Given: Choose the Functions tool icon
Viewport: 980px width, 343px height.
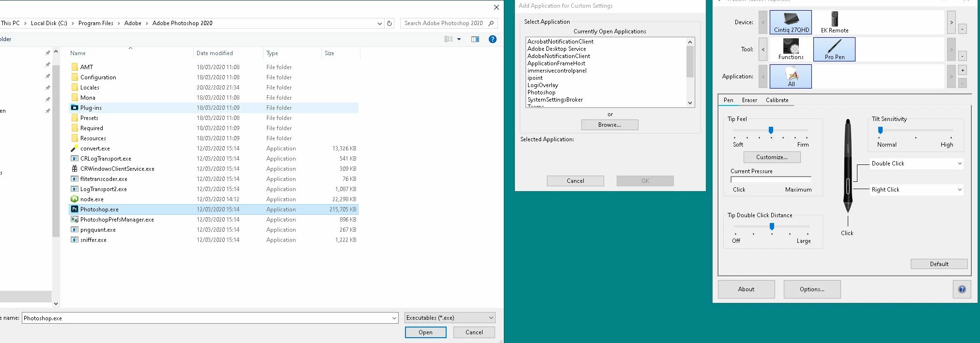Looking at the screenshot, I should (791, 49).
